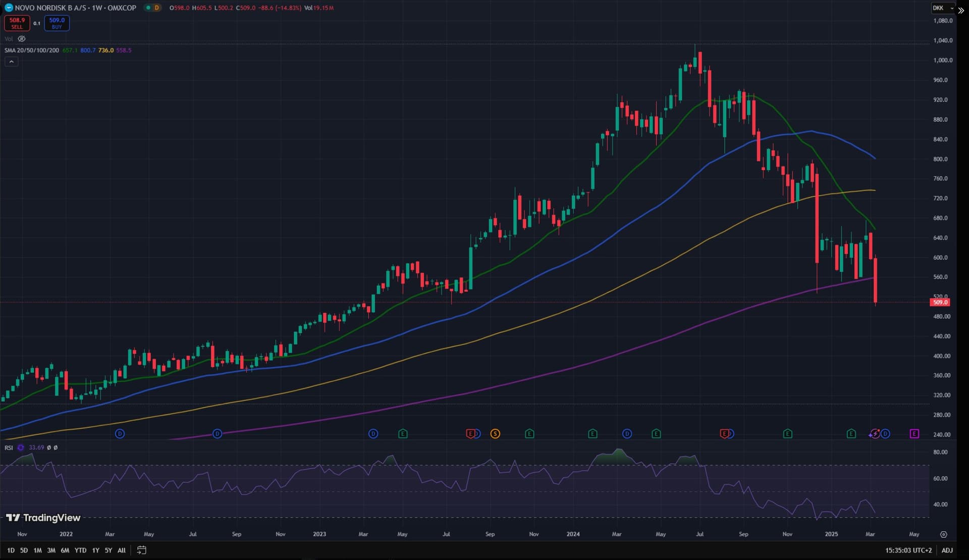
Task: Click the 508.9 SELL button
Action: point(17,23)
